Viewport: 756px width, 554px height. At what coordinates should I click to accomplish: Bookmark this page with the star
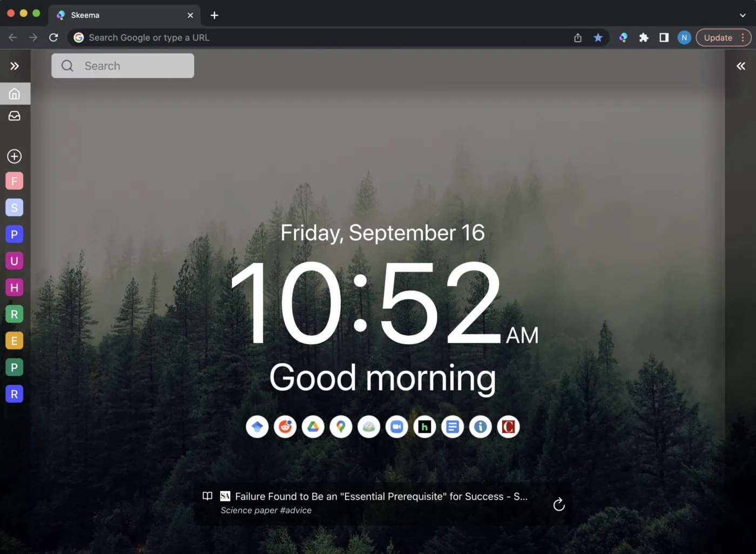pyautogui.click(x=598, y=38)
